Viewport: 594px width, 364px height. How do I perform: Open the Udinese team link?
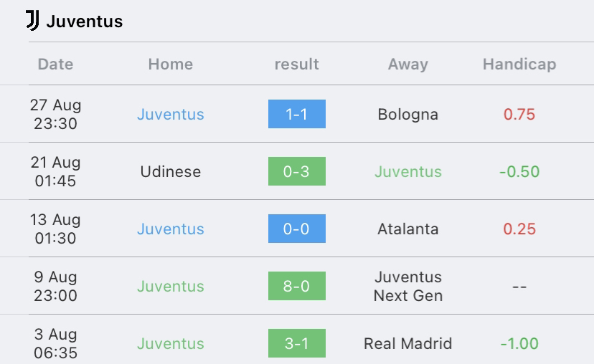coord(171,171)
